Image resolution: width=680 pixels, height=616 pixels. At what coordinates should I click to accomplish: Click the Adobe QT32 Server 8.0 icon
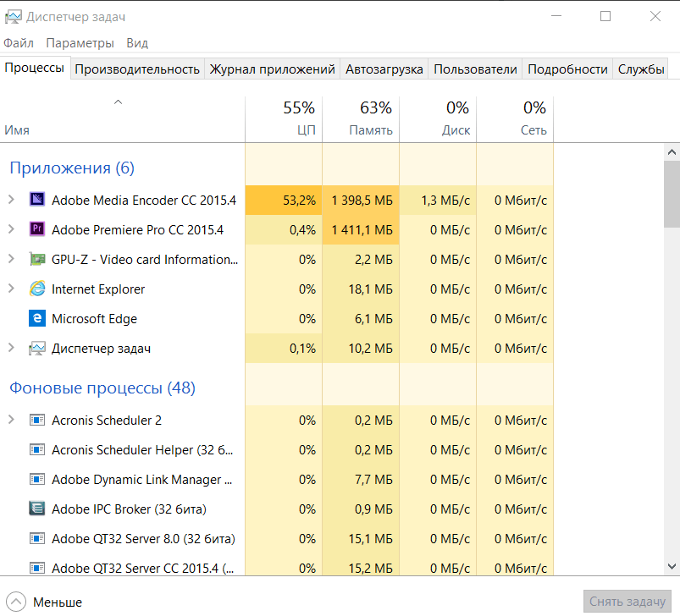(37, 538)
